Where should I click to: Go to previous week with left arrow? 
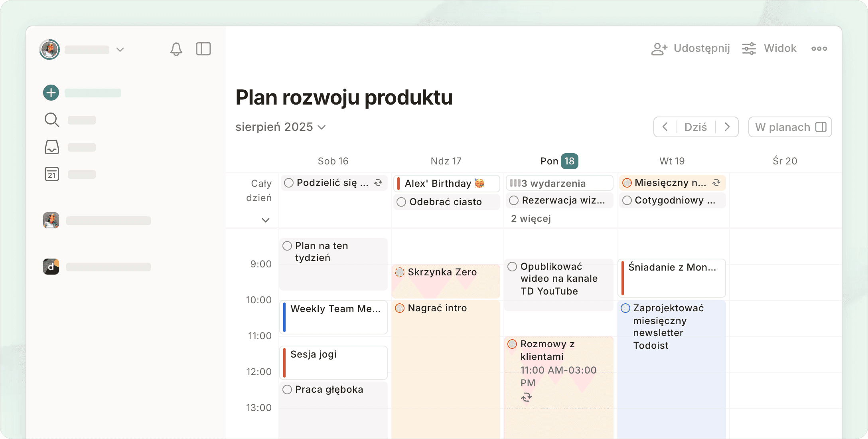[x=665, y=127]
